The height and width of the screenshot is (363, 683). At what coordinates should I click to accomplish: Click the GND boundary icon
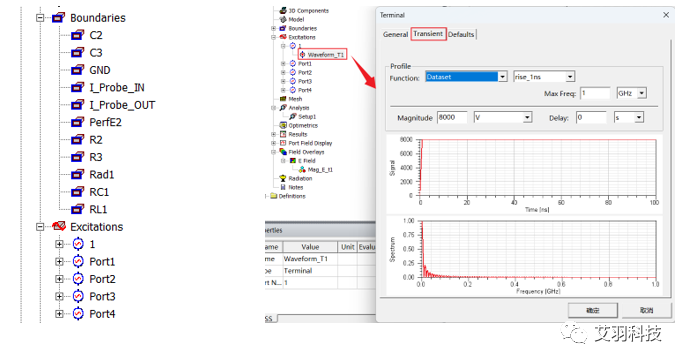click(78, 70)
